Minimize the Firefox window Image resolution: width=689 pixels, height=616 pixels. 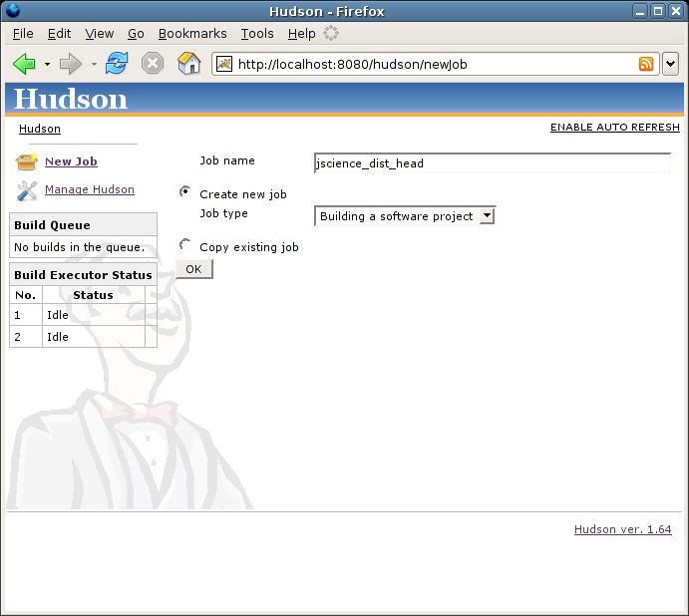(640, 11)
